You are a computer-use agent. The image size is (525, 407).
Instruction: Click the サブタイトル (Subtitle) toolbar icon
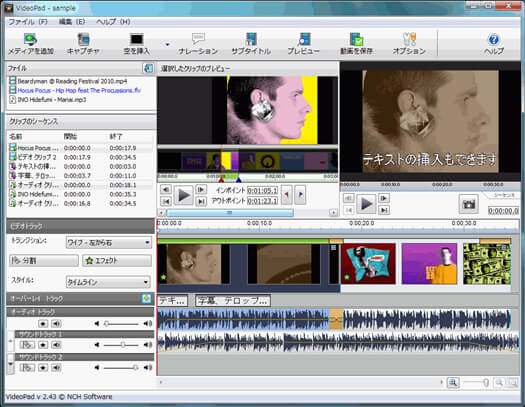tap(251, 44)
